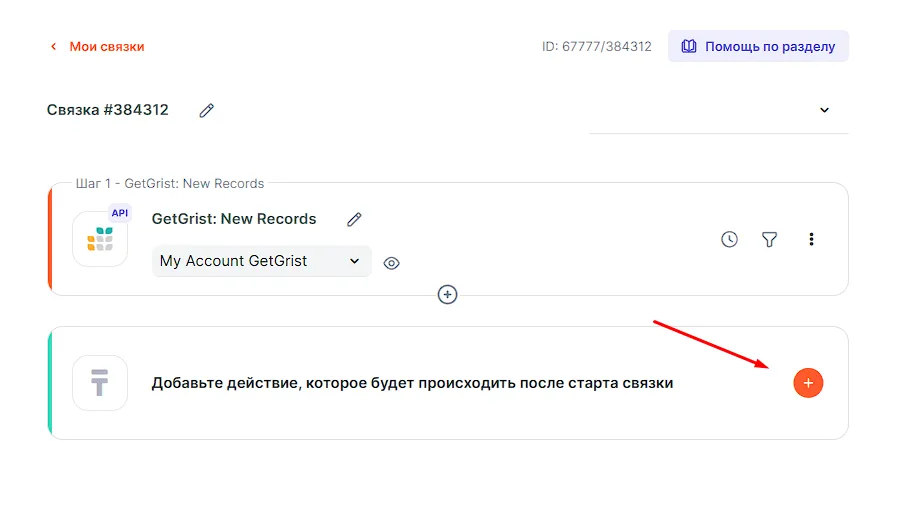Image resolution: width=904 pixels, height=507 pixels.
Task: Click the Связка #384312 heading
Action: pyautogui.click(x=108, y=110)
